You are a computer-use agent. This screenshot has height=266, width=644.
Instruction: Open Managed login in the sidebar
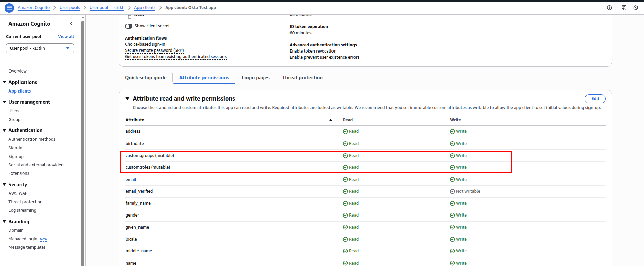pyautogui.click(x=23, y=239)
